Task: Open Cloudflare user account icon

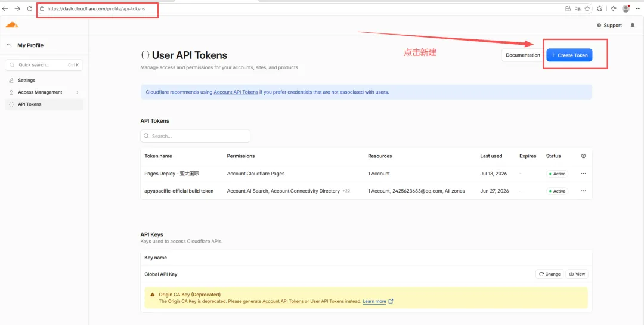Action: [631, 26]
